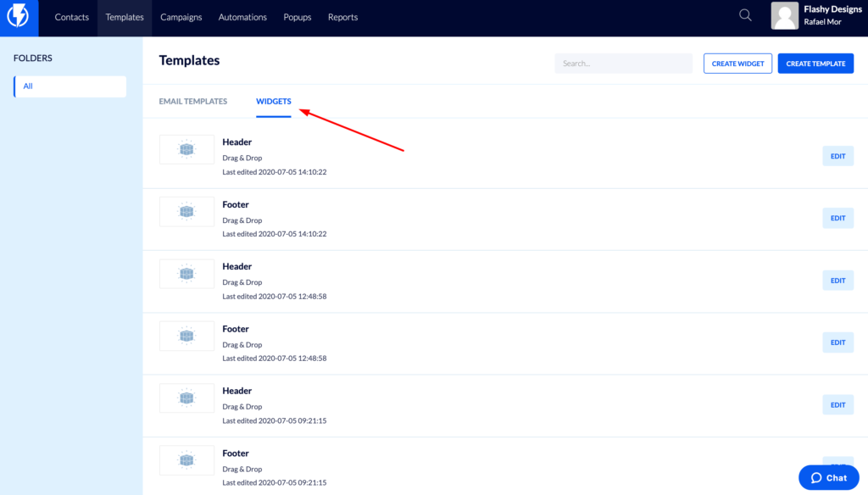Edit Header widget edited 12:48:58
This screenshot has height=495, width=868.
(x=837, y=281)
